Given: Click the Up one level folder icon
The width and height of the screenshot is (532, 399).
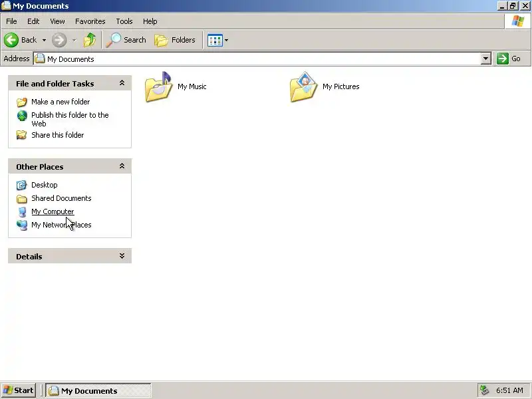Looking at the screenshot, I should tap(90, 40).
